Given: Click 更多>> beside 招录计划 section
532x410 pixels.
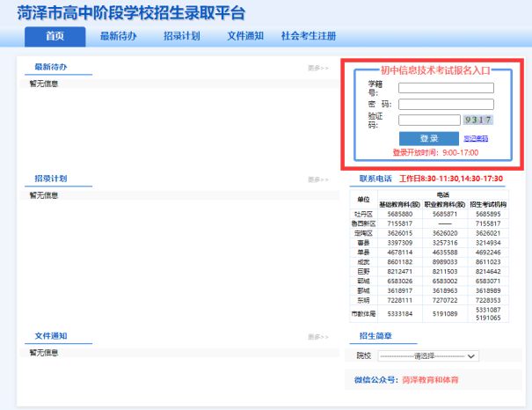Looking at the screenshot, I should 318,179.
